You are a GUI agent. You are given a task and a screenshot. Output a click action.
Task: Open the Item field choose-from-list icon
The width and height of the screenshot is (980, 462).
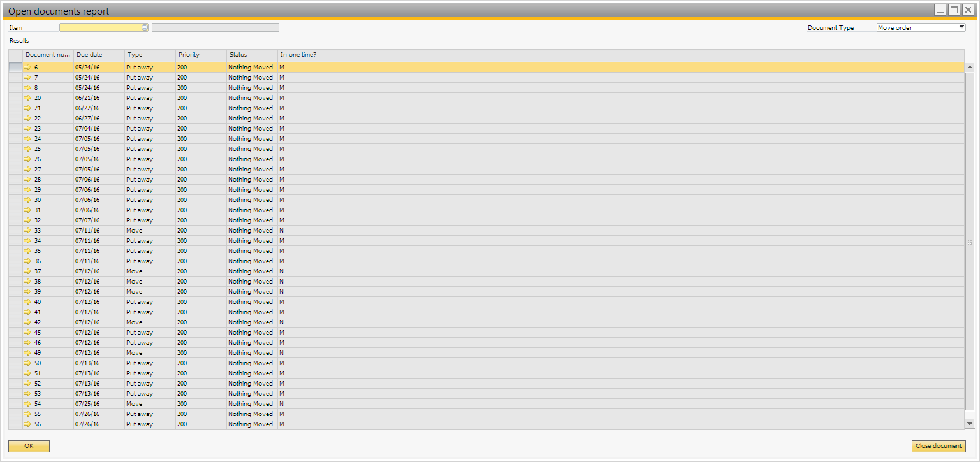tap(145, 27)
